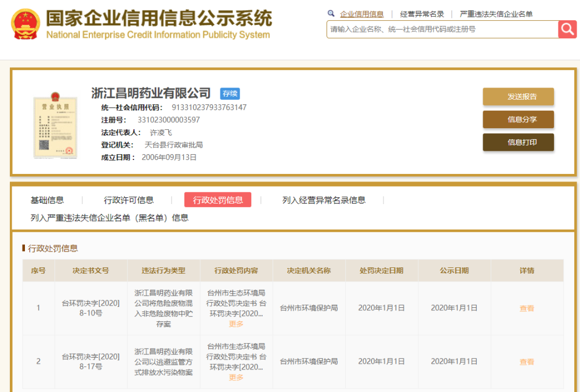
Task: Click the 发送报告 button
Action: [x=518, y=96]
